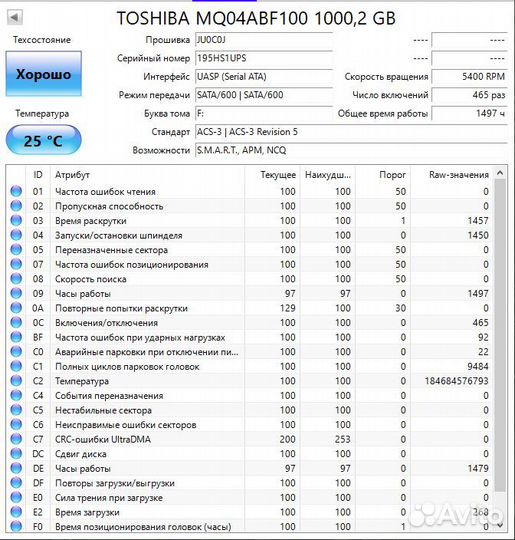This screenshot has width=515, height=540.
Task: Click the Хорошо health status button
Action: point(43,74)
